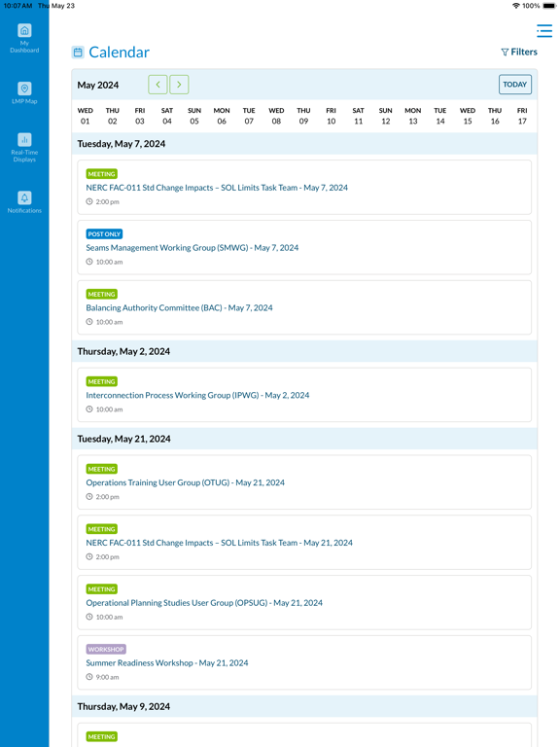Click the 10:07 AM status bar clock
The width and height of the screenshot is (560, 747).
(x=18, y=6)
